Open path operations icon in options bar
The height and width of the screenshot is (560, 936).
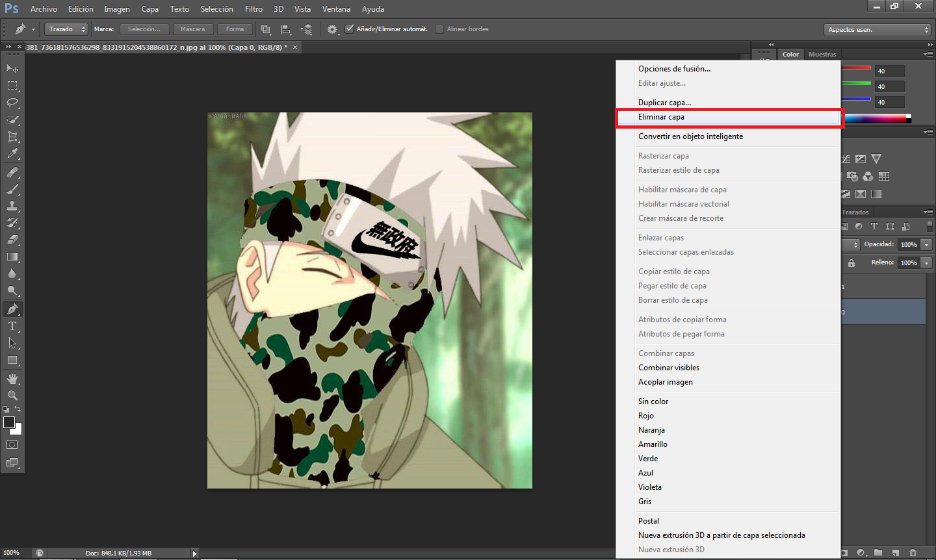pyautogui.click(x=266, y=29)
